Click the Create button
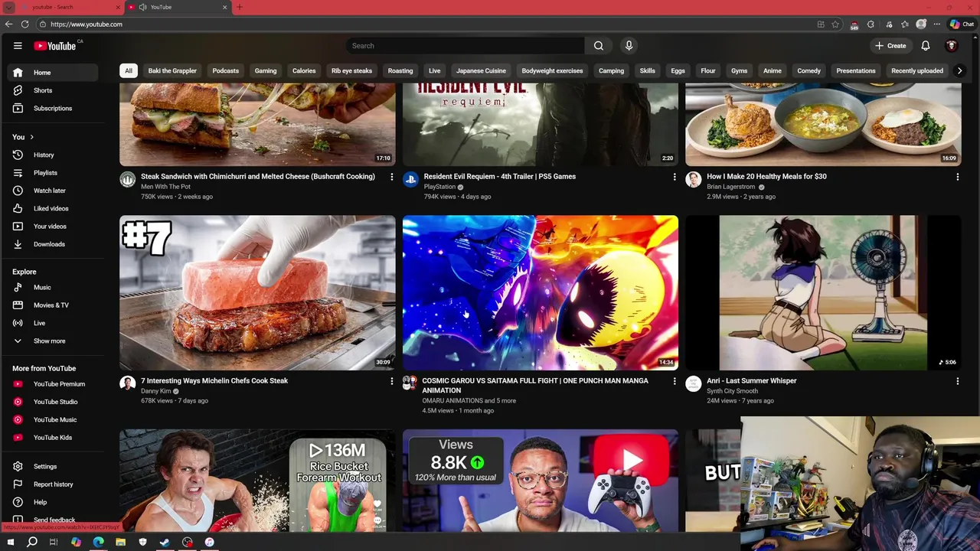 [890, 46]
